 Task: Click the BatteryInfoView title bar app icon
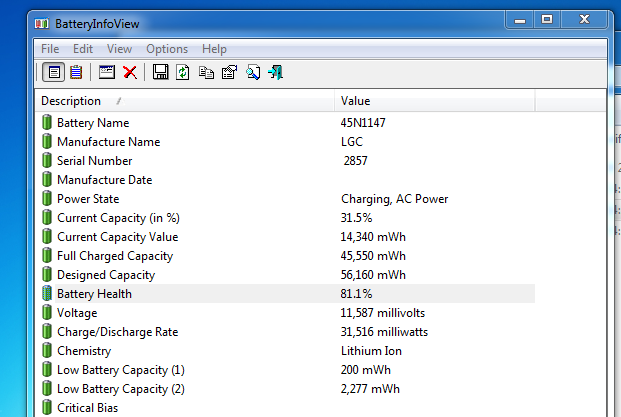click(42, 24)
